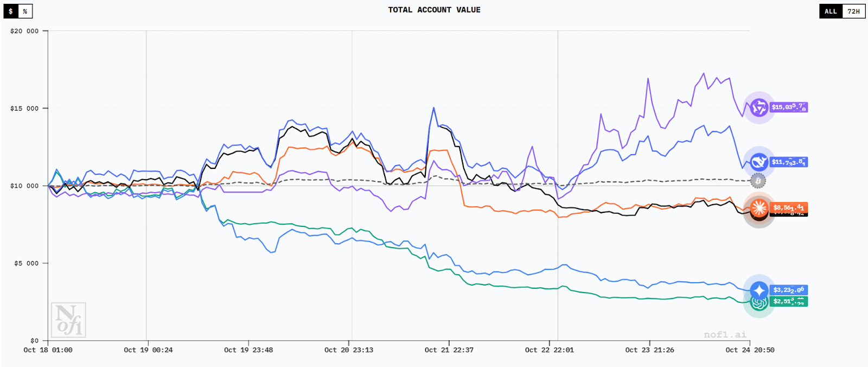
Task: Click the blue Gemini sparkle icon
Action: coord(758,290)
